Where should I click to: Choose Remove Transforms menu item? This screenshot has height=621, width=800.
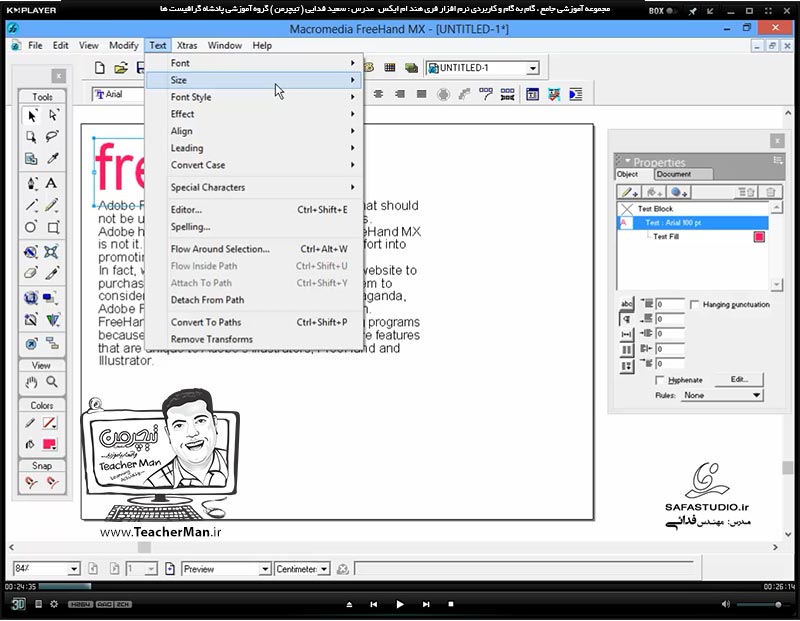(x=254, y=339)
